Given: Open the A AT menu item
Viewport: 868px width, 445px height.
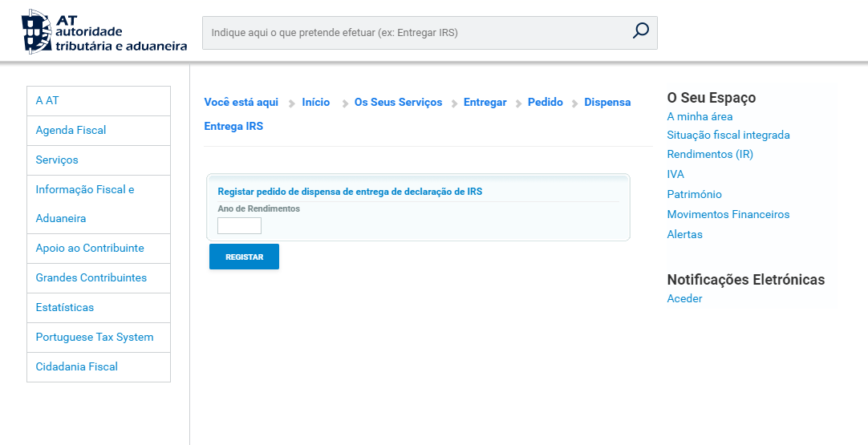Looking at the screenshot, I should pyautogui.click(x=99, y=101).
